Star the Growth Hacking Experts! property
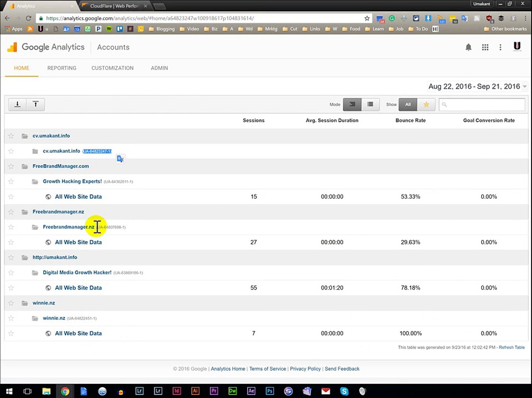532x398 pixels. 11,181
